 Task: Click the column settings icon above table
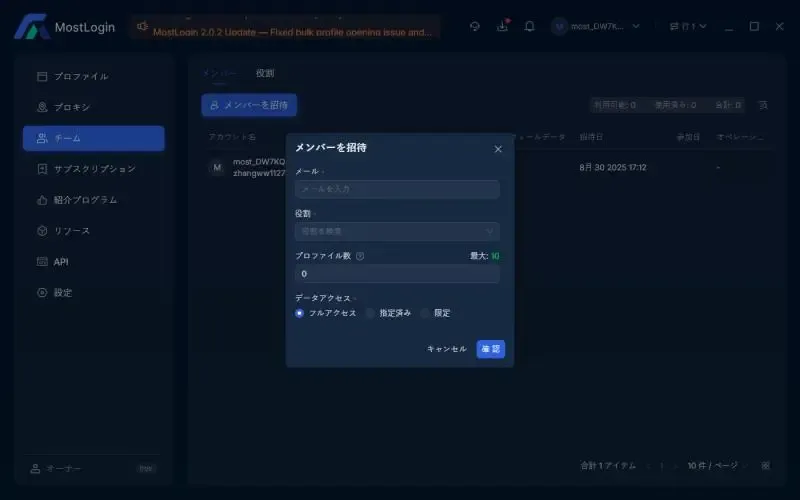763,105
